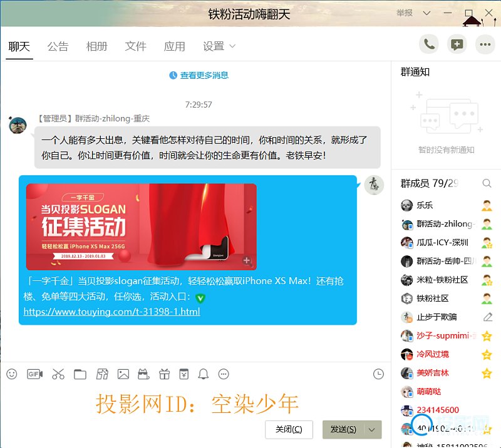Open the touying.com activity link
The height and width of the screenshot is (448, 501).
point(112,312)
